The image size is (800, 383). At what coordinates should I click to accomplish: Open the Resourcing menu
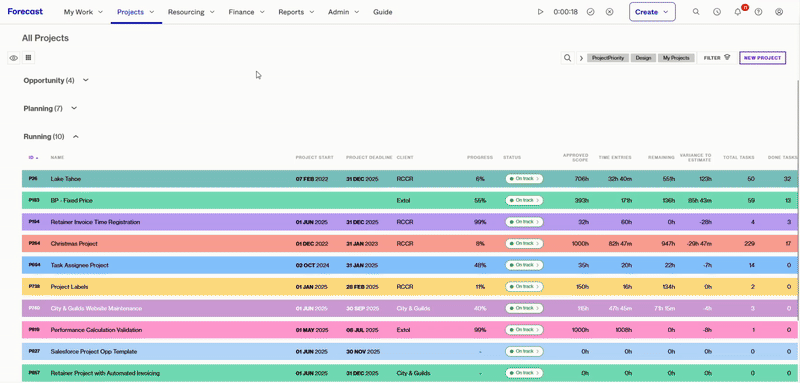coord(191,12)
